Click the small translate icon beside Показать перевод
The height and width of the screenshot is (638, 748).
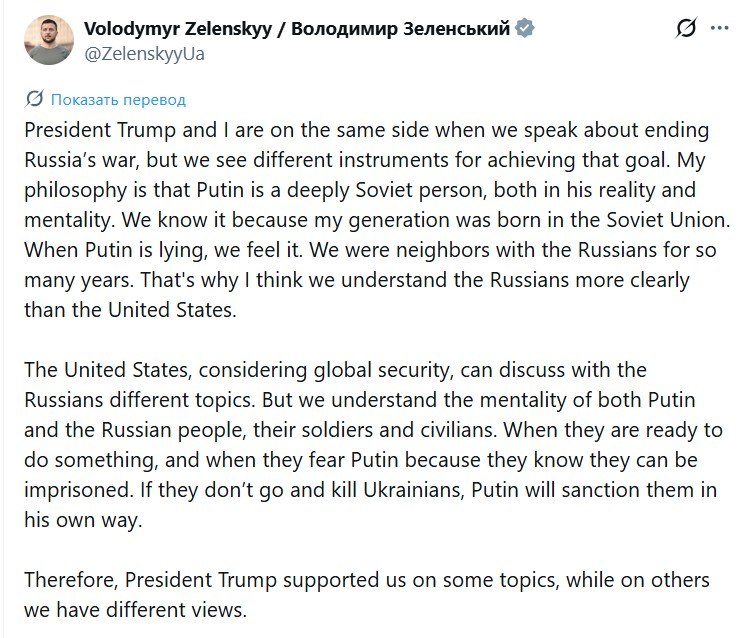pos(35,98)
